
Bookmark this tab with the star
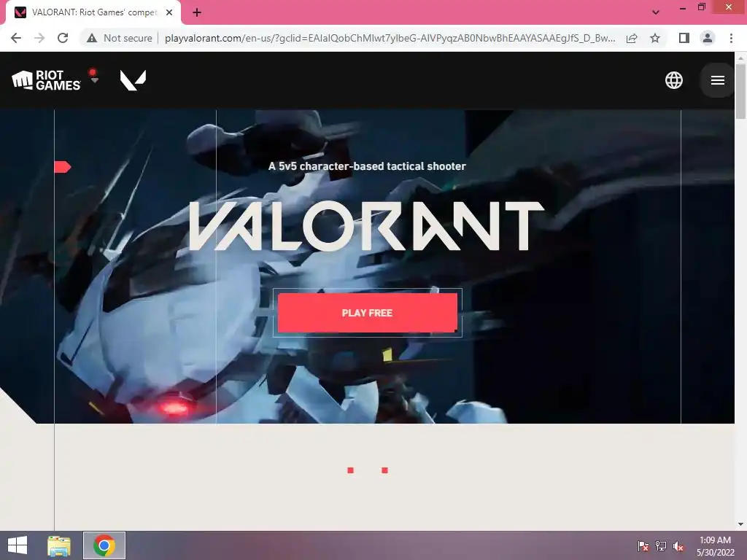pyautogui.click(x=655, y=38)
